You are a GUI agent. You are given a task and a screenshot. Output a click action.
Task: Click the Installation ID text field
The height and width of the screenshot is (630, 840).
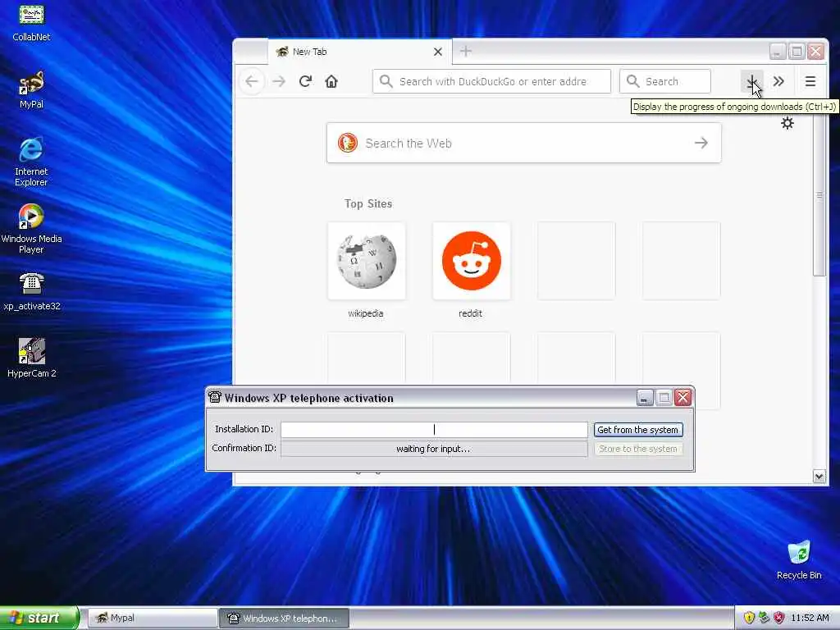coord(434,430)
